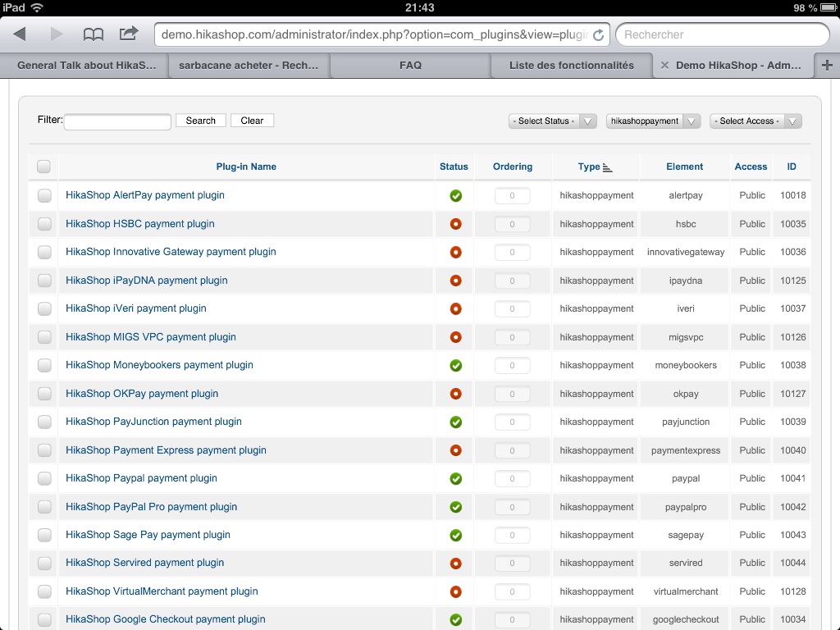840x630 pixels.
Task: Toggle the status icon of the OKPay plugin
Action: coord(455,394)
